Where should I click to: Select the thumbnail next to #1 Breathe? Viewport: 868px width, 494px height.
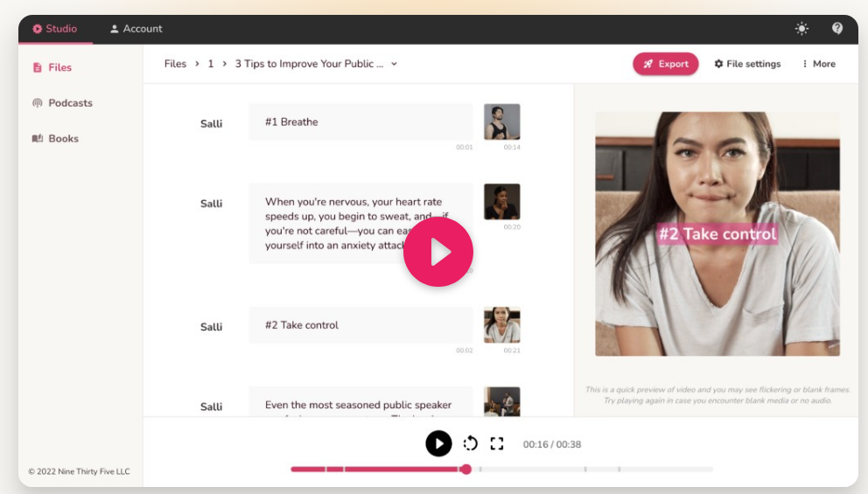[x=502, y=122]
